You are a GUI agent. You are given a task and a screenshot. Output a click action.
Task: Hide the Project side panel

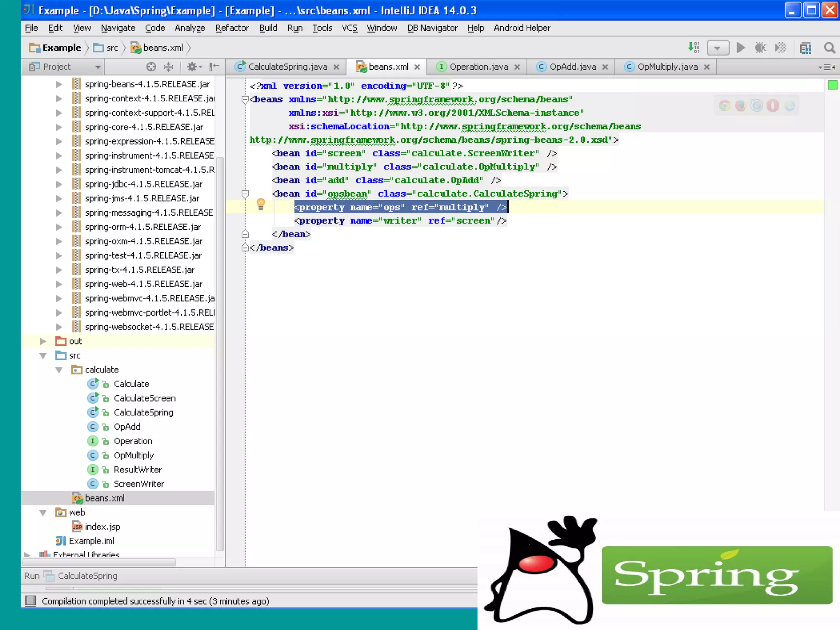214,66
